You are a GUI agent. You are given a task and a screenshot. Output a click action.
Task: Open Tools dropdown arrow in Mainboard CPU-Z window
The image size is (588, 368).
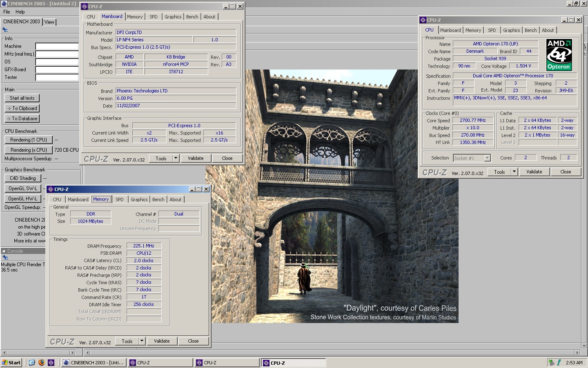[x=176, y=158]
